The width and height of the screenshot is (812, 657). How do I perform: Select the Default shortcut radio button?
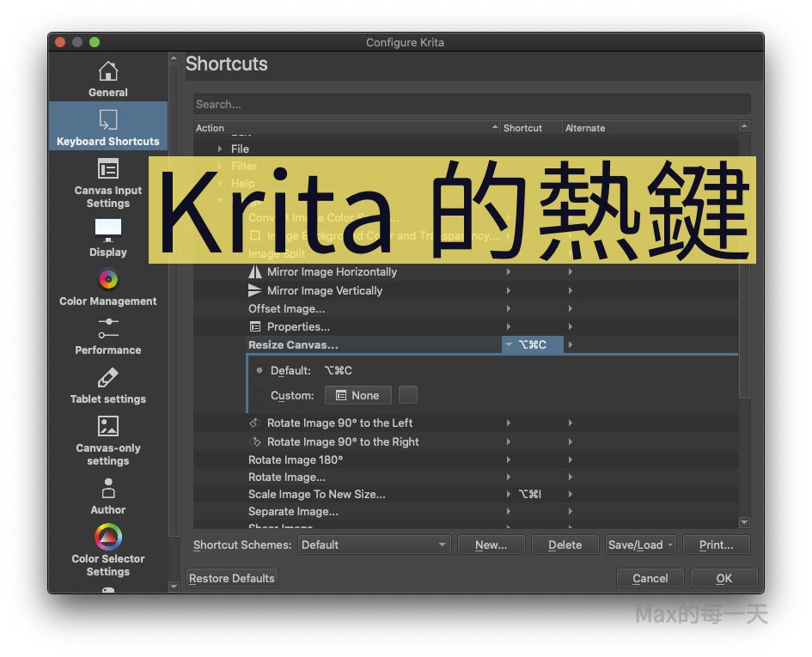point(260,371)
